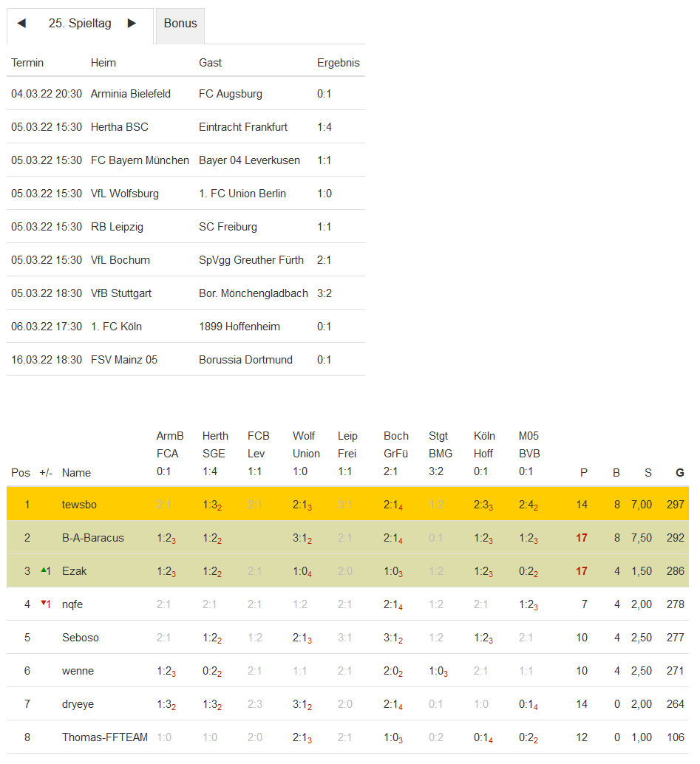Click the Name column header

click(76, 473)
